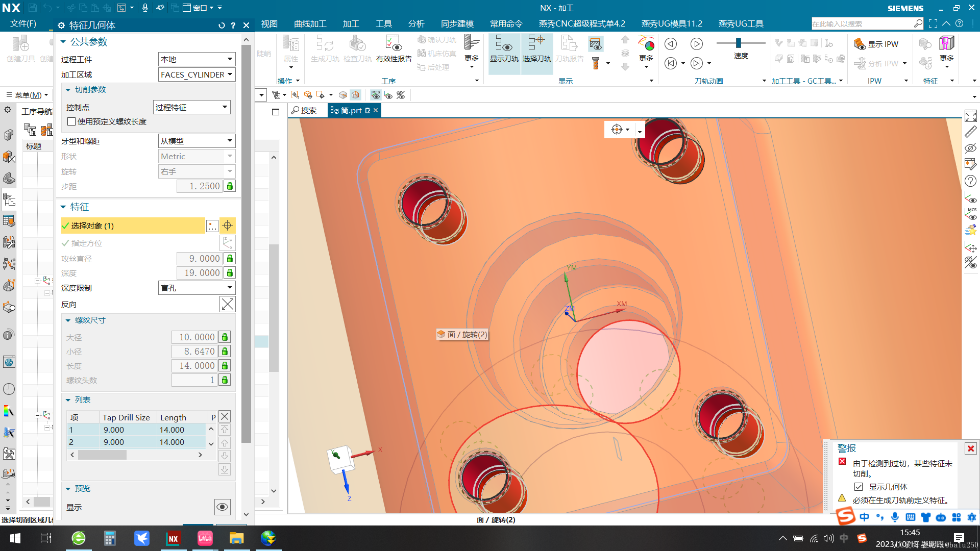980x551 pixels.
Task: Collapse the 列表 section
Action: click(68, 400)
